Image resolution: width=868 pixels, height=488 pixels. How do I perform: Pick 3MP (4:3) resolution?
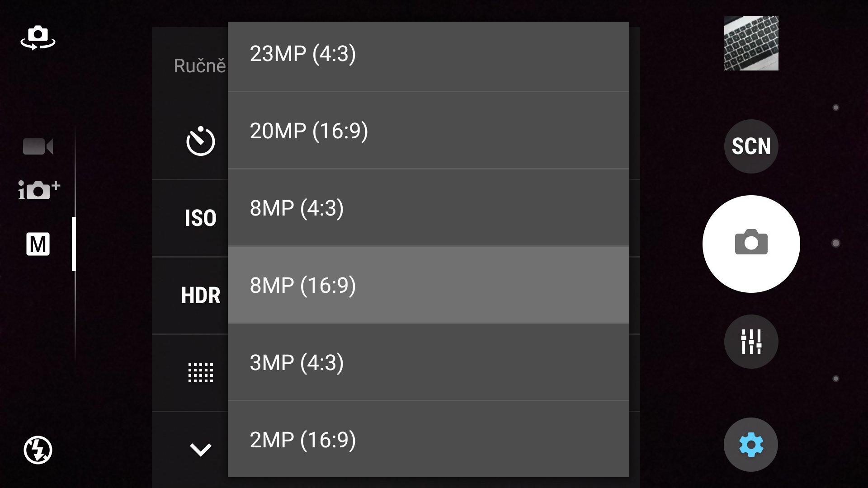(428, 362)
